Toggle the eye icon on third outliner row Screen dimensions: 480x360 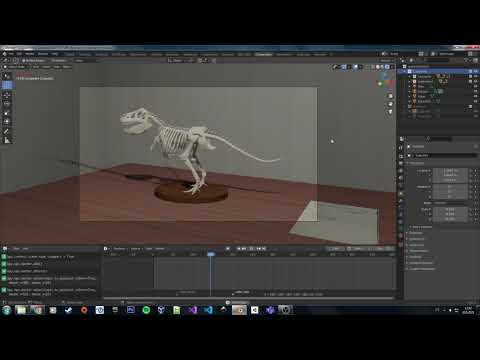pos(476,81)
